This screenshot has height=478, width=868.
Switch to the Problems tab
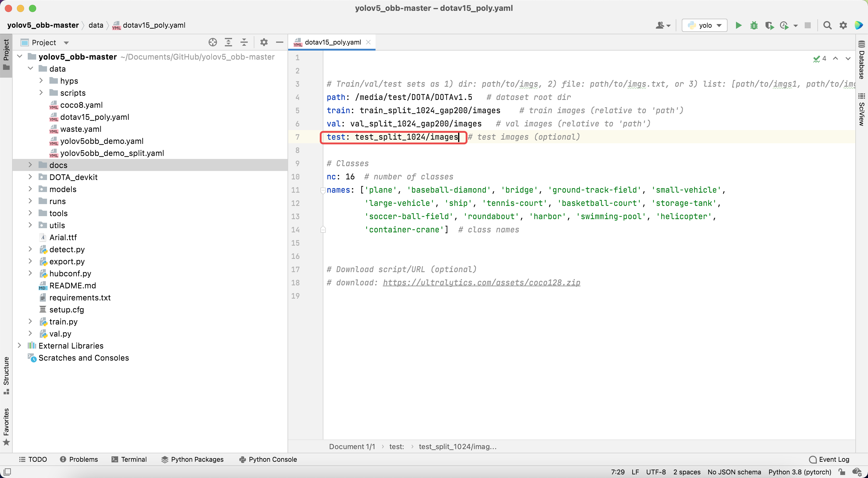coord(79,459)
